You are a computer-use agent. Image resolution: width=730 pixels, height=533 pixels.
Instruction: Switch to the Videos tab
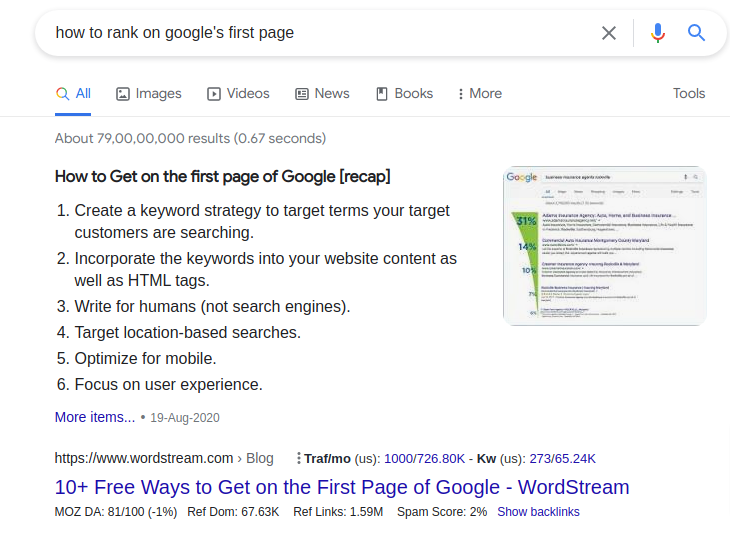[x=238, y=94]
